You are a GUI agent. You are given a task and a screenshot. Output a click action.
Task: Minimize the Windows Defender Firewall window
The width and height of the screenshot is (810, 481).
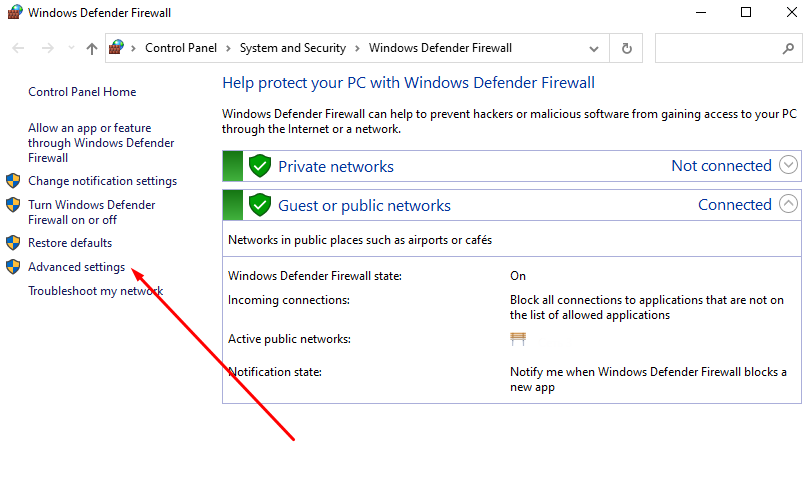point(701,12)
